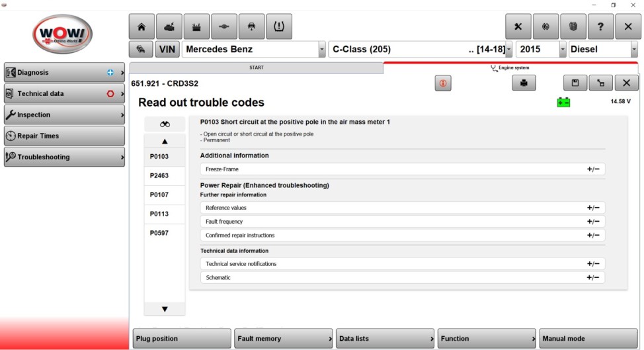Select trouble code P2463
Screen dimensions: 644x350
click(165, 176)
